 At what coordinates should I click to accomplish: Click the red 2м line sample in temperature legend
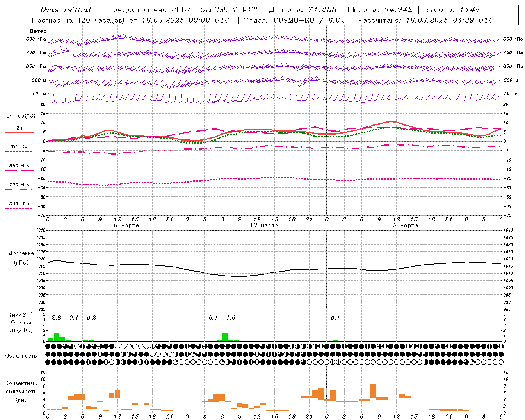point(19,132)
